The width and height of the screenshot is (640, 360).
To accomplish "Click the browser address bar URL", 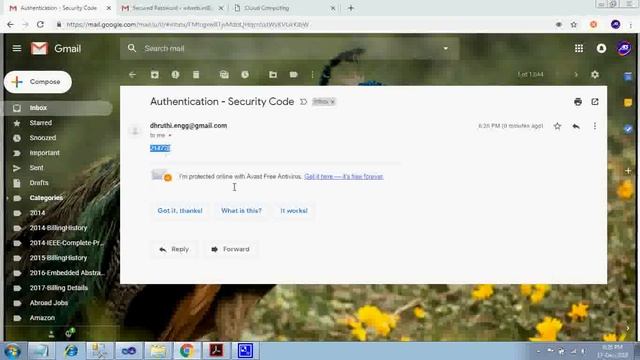I will (187, 25).
